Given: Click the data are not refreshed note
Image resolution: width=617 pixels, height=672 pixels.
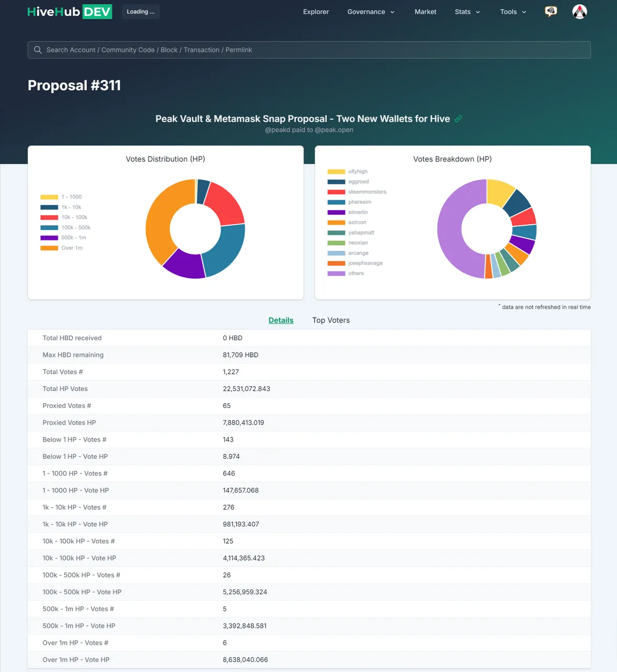Looking at the screenshot, I should [545, 307].
